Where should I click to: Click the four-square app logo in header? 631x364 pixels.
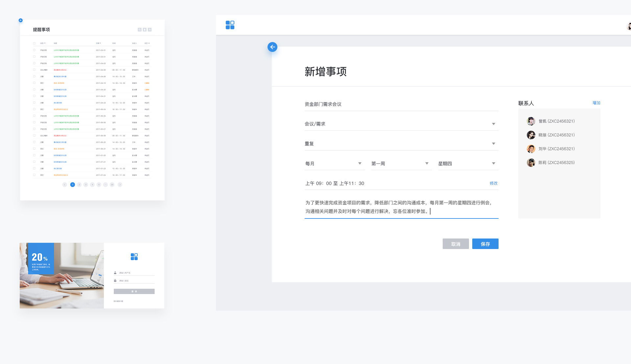click(230, 25)
